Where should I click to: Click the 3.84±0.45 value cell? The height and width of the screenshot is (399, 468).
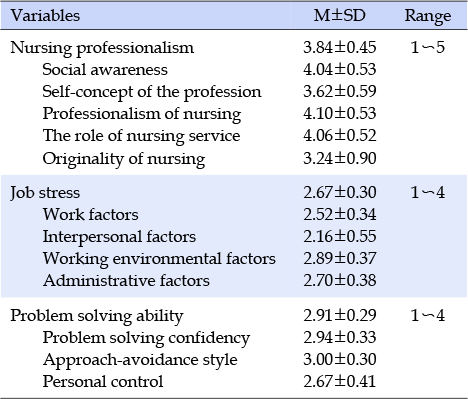pyautogui.click(x=340, y=47)
